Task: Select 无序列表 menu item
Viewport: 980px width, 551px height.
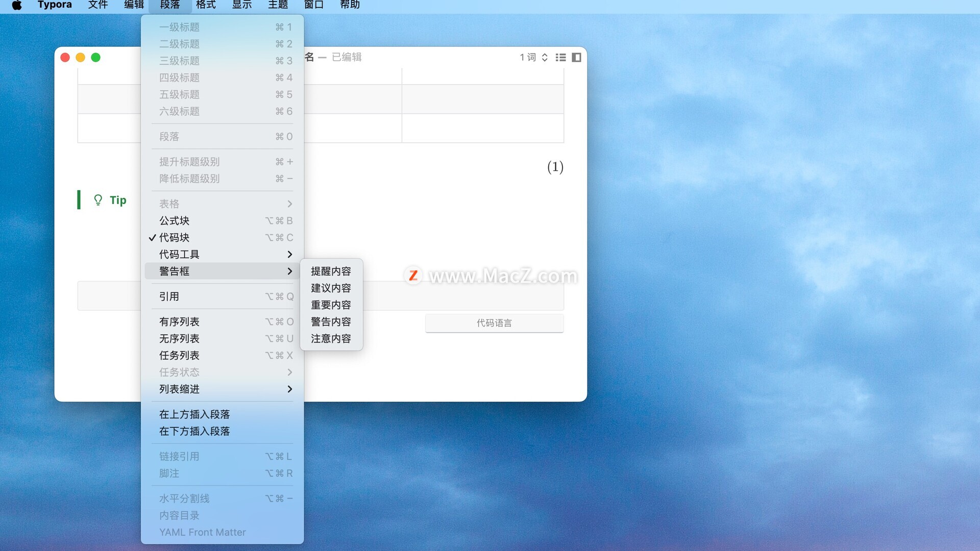Action: coord(222,338)
